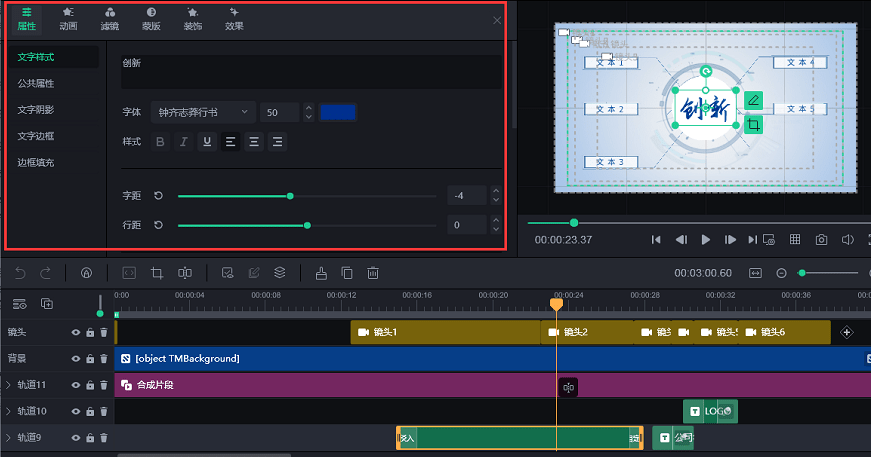Image resolution: width=871 pixels, height=457 pixels.
Task: Expand the 轨道10 track
Action: pos(8,411)
